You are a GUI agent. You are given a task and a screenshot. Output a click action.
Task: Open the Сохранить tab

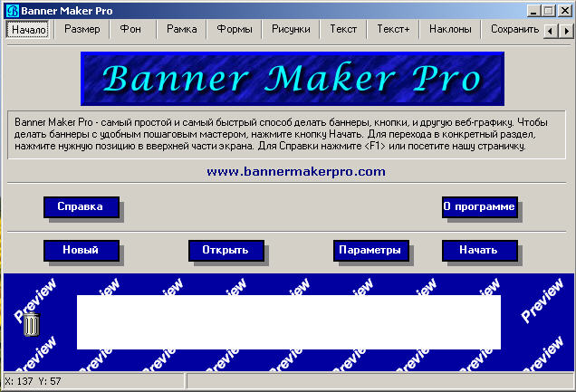point(514,29)
